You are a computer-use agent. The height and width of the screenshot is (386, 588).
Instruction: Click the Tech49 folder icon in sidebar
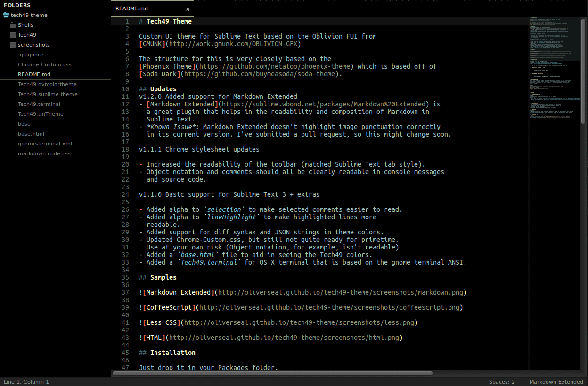tap(13, 35)
